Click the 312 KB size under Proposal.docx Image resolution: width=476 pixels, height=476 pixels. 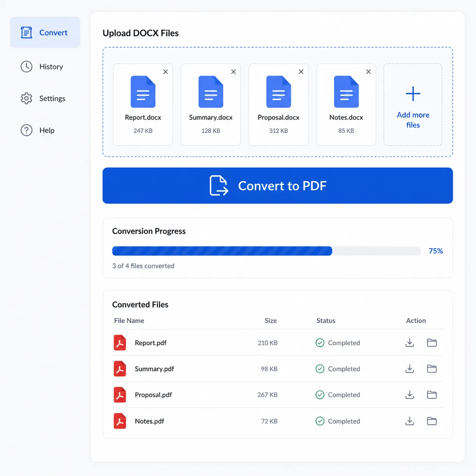[279, 131]
